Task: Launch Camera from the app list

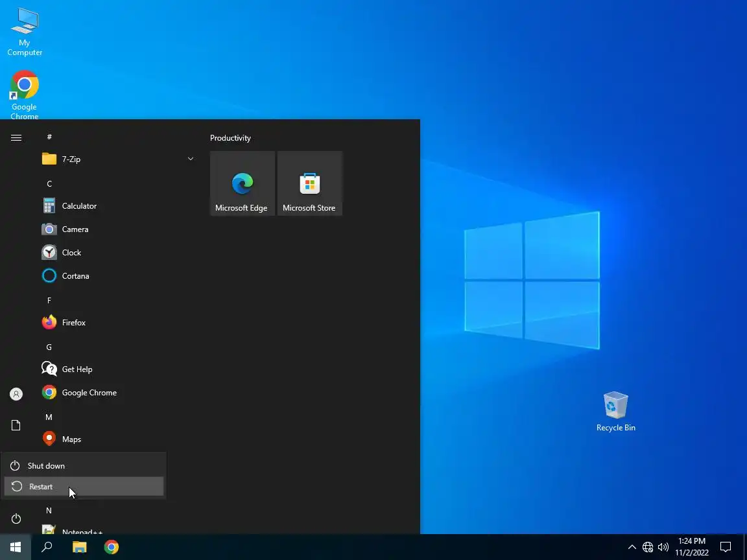Action: [119, 229]
